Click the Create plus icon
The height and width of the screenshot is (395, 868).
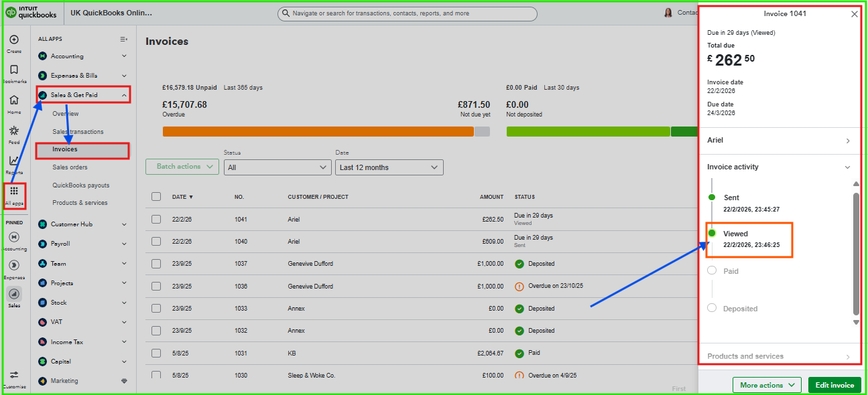pos(14,39)
